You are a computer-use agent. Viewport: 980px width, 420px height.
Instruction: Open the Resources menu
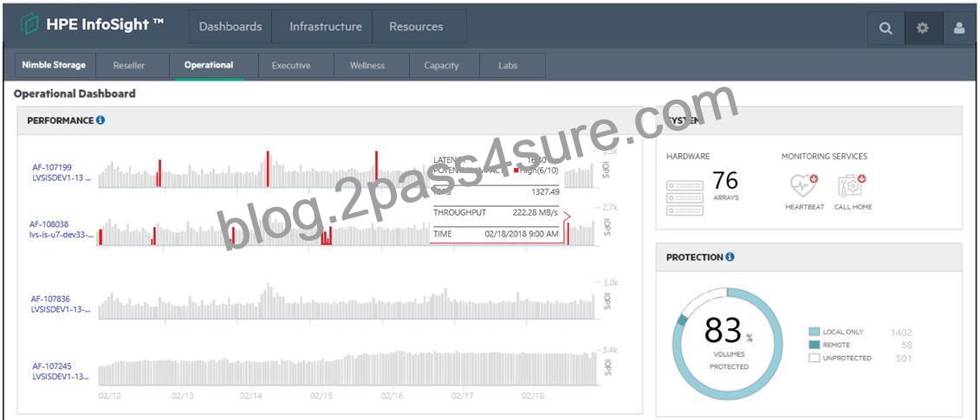[x=416, y=27]
